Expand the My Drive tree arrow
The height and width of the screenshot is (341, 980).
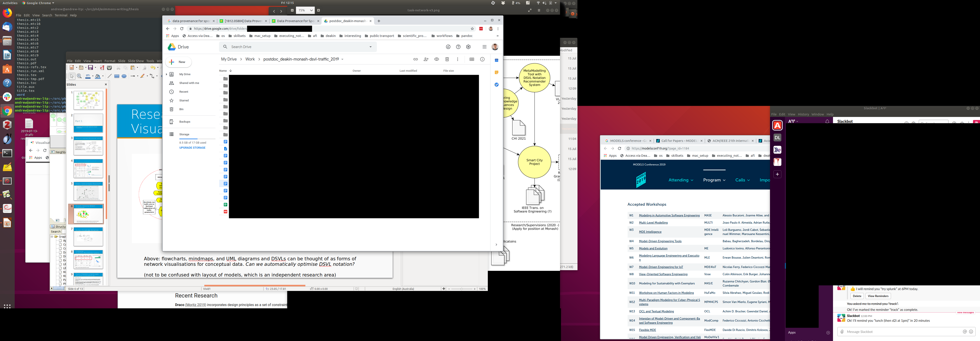166,74
